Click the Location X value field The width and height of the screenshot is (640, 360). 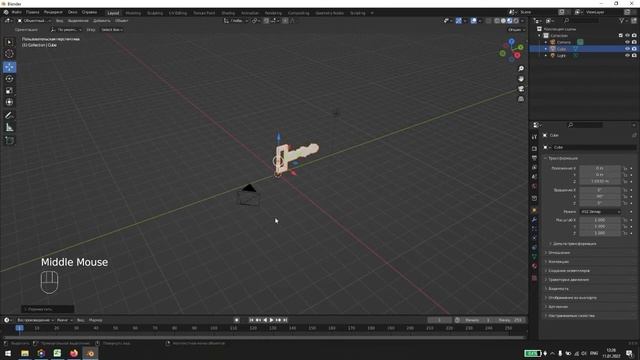point(600,168)
